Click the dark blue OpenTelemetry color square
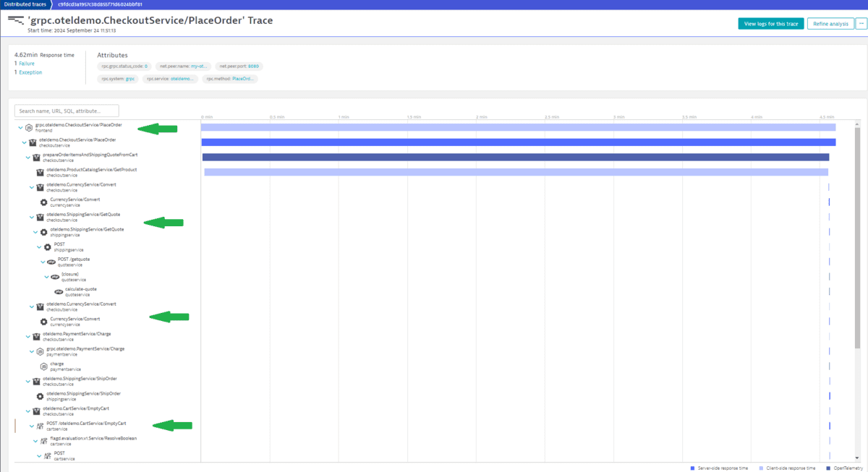The width and height of the screenshot is (868, 472). pyautogui.click(x=827, y=468)
